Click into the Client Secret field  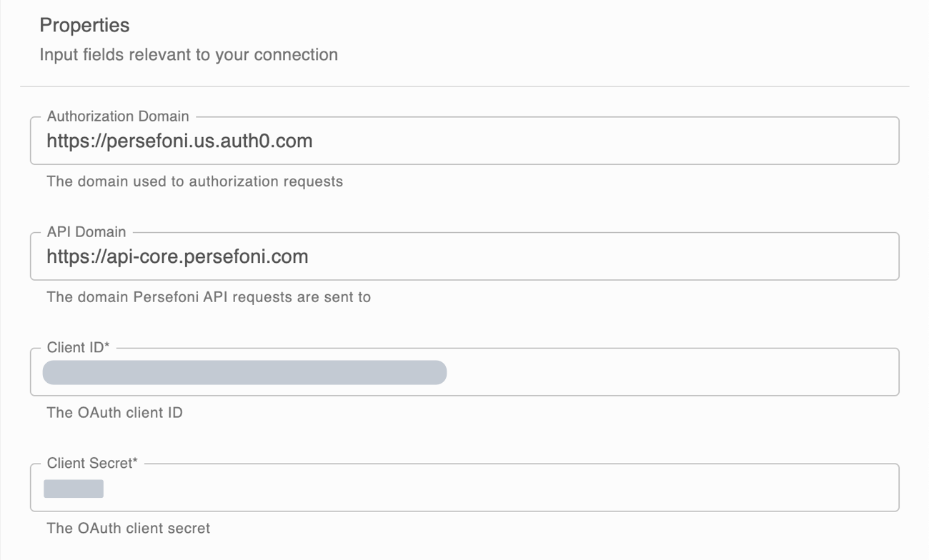tap(464, 488)
